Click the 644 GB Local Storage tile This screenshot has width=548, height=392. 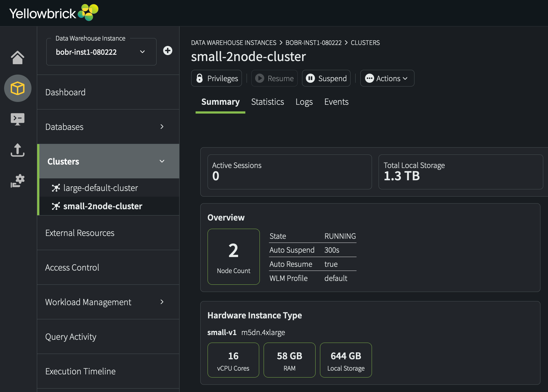(346, 360)
